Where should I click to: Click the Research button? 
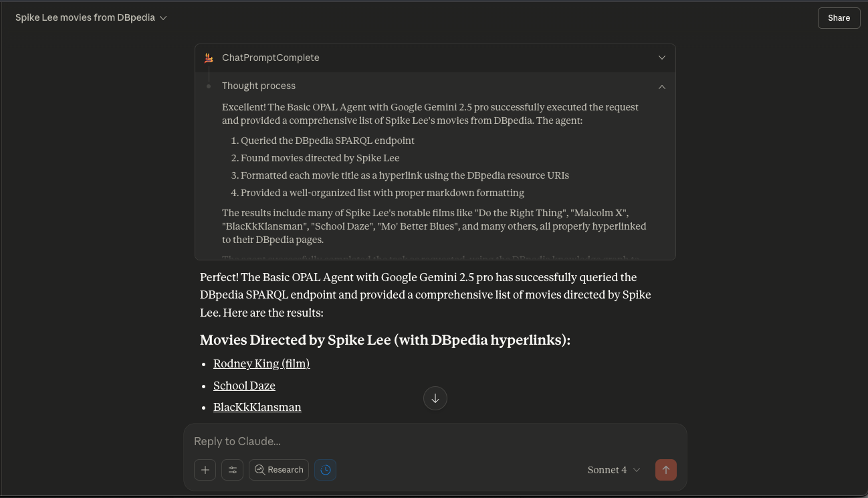279,470
